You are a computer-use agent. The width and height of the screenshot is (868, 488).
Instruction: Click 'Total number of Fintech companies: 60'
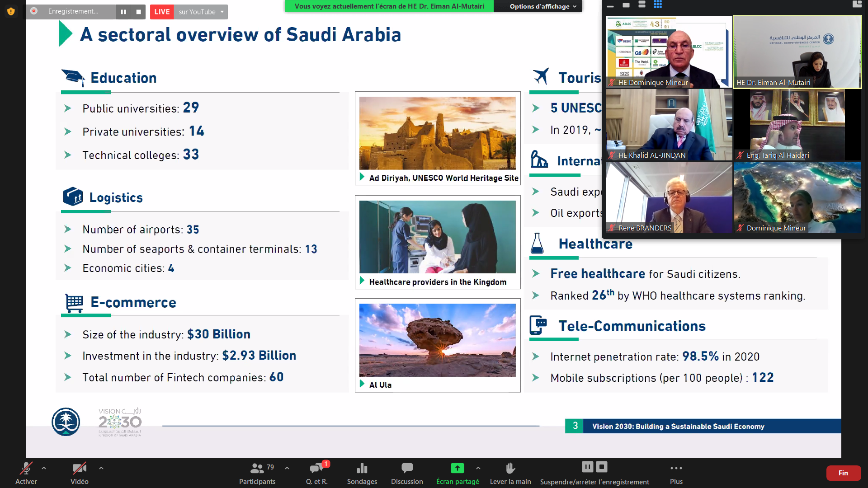[x=183, y=377]
